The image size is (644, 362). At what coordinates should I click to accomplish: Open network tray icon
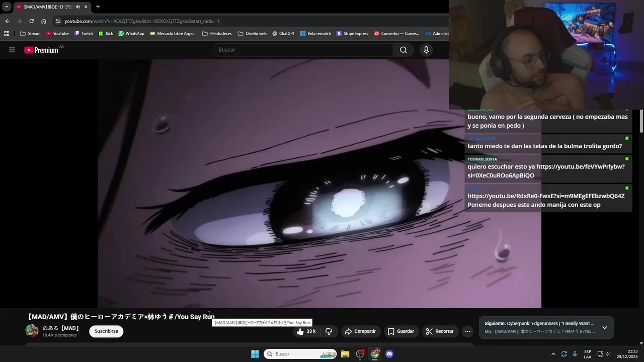click(x=600, y=354)
